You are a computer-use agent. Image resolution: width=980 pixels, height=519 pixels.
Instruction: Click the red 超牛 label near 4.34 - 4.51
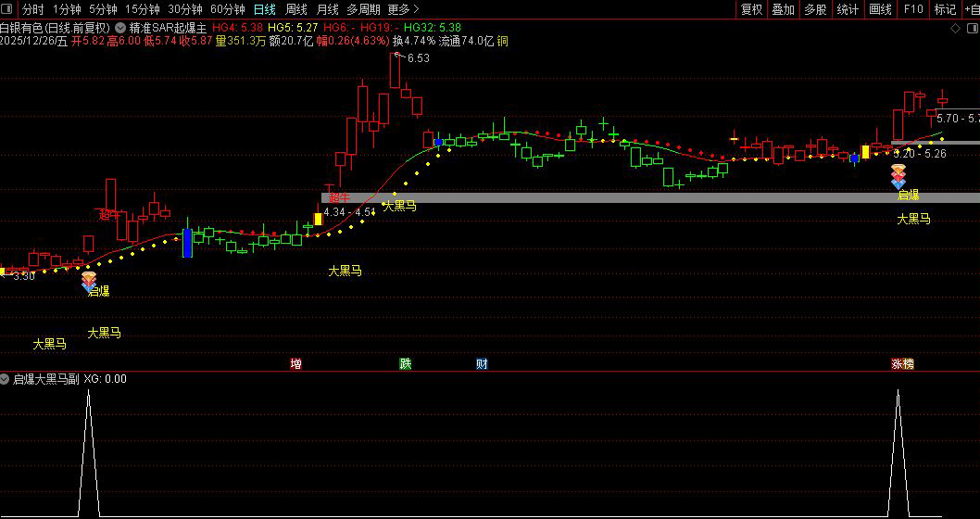340,197
